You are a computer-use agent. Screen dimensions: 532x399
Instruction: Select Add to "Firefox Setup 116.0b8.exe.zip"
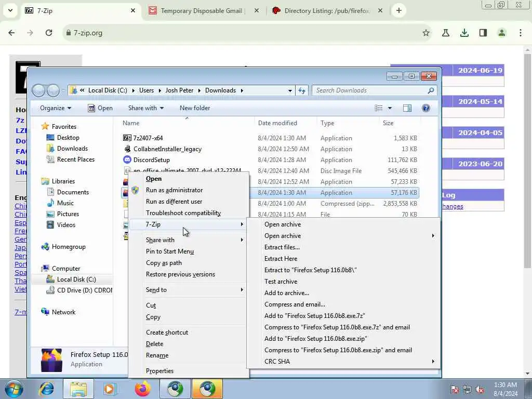pos(315,339)
